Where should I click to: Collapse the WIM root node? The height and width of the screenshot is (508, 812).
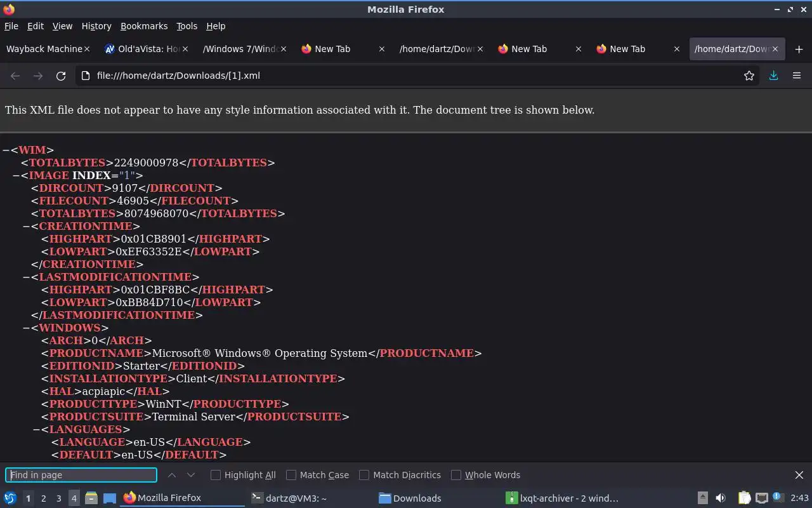pos(6,150)
